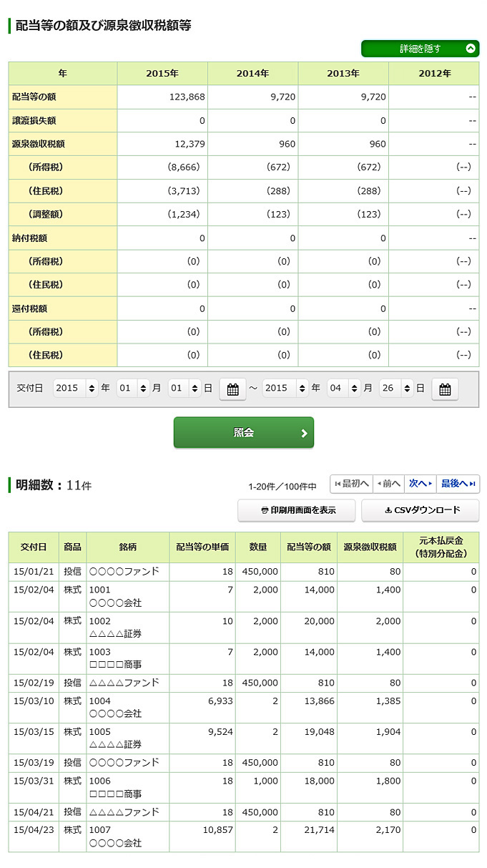Select the 6,933 unit price cell
The height and width of the screenshot is (868, 487).
coord(202,707)
